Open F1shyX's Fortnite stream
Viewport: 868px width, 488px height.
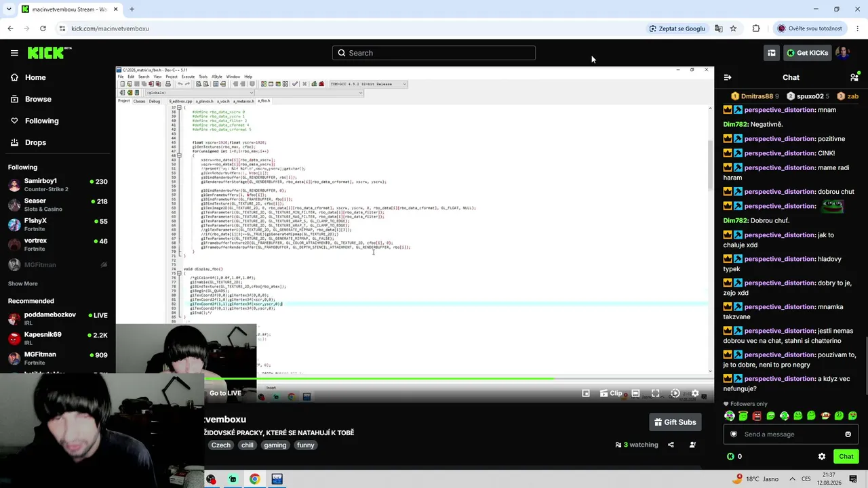click(58, 224)
